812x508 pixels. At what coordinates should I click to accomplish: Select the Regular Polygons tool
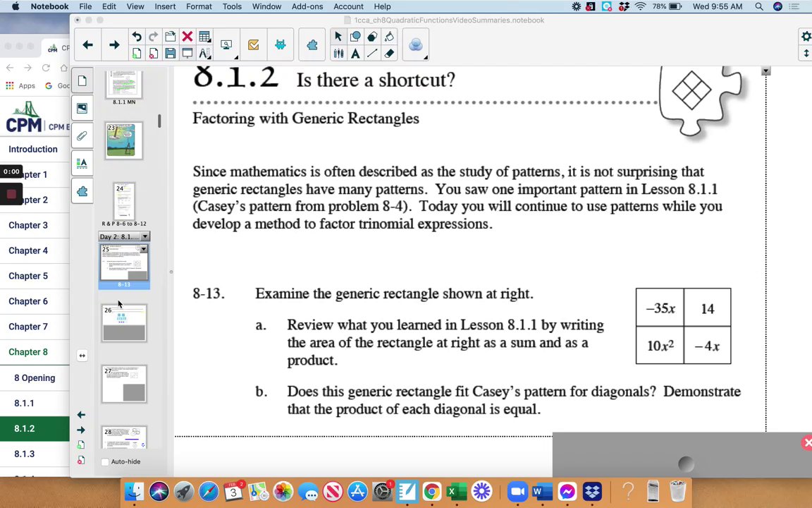(x=372, y=36)
